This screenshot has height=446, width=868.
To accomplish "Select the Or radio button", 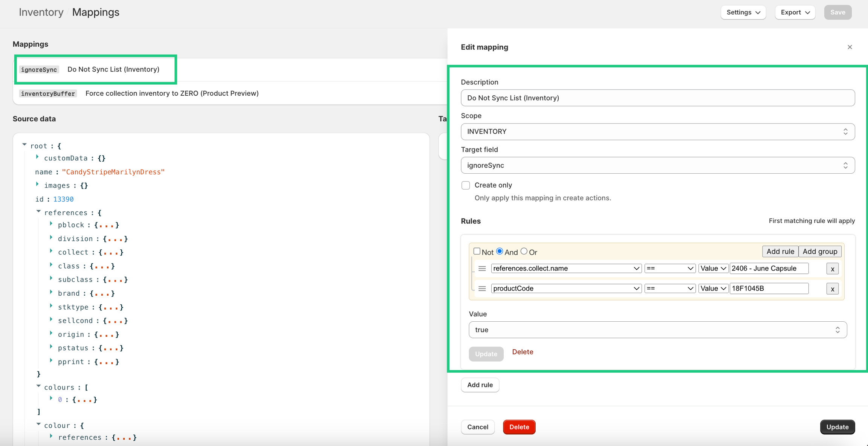I will (524, 251).
